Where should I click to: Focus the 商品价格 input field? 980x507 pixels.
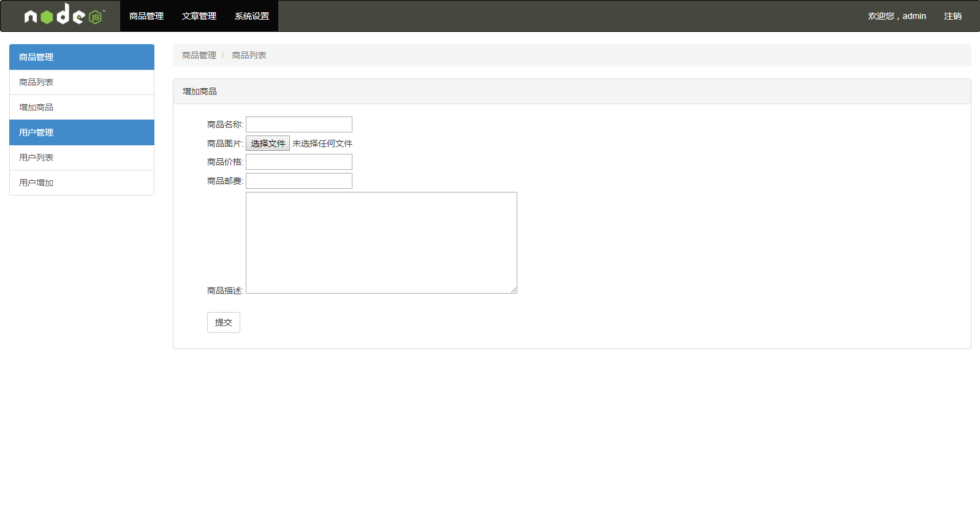click(x=299, y=162)
